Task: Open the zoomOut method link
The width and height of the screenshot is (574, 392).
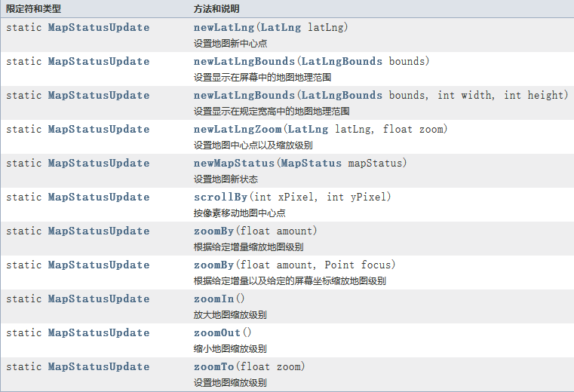Action: point(216,333)
